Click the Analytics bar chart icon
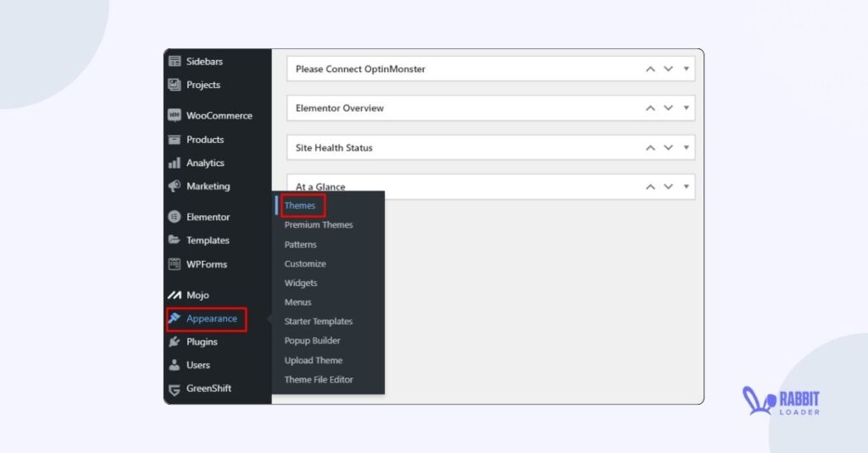Viewport: 868px width, 453px height. coord(175,163)
